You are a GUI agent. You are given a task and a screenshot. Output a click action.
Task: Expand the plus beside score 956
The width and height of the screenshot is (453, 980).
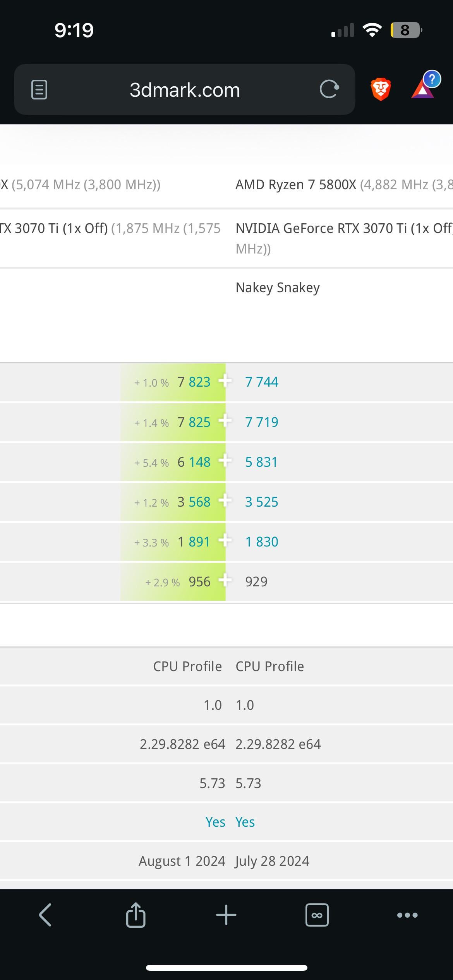[225, 581]
